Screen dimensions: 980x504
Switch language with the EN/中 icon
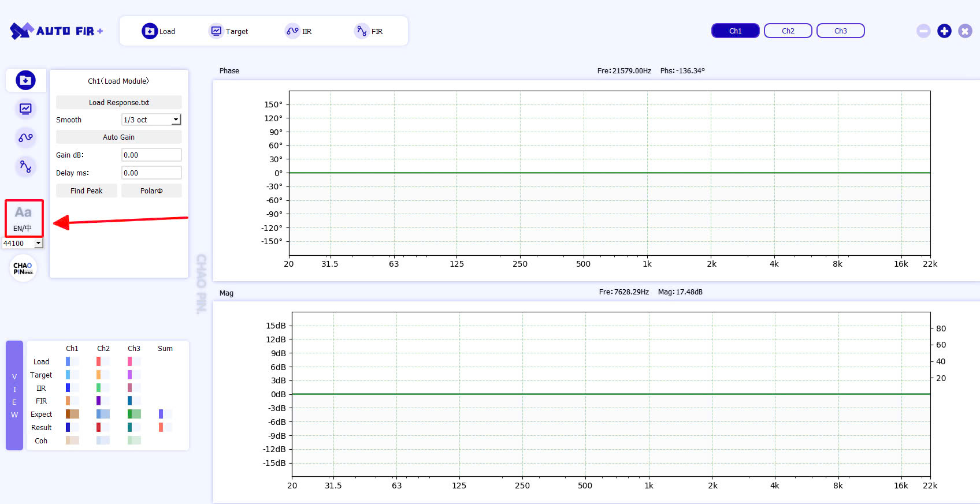pos(24,218)
